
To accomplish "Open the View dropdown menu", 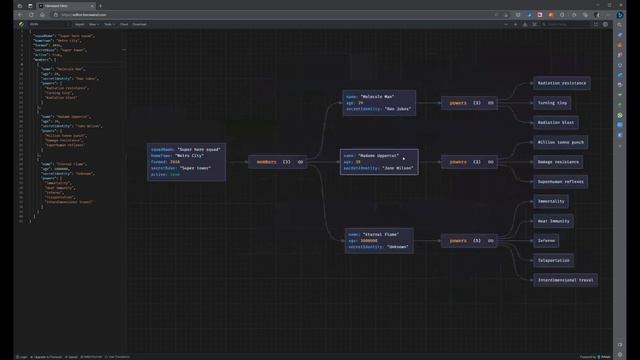I will (x=93, y=24).
